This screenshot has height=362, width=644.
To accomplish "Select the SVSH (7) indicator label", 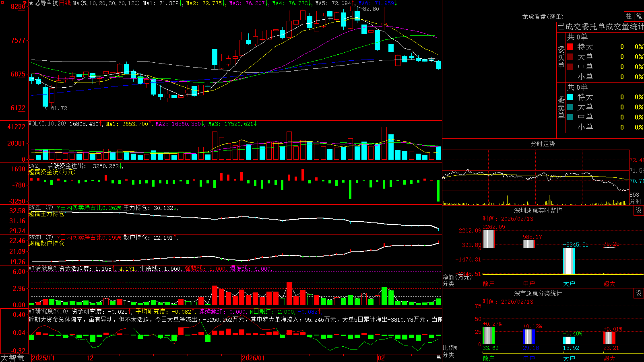I will click(41, 238).
